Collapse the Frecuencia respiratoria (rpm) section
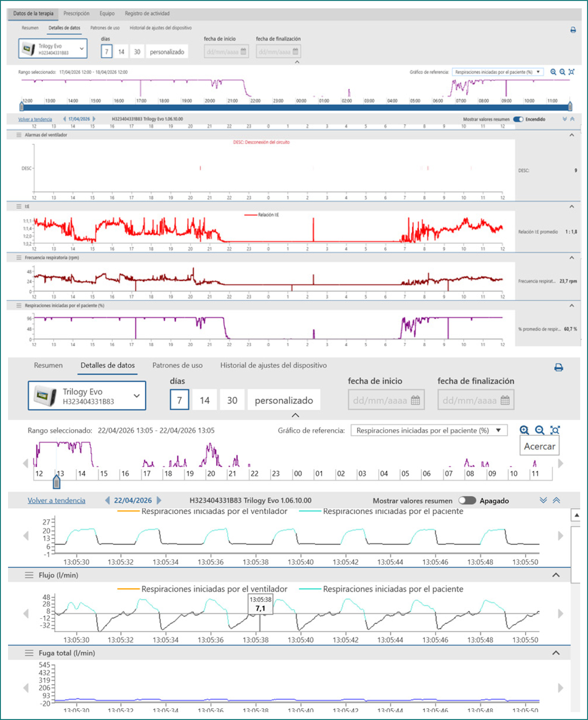 coord(571,258)
